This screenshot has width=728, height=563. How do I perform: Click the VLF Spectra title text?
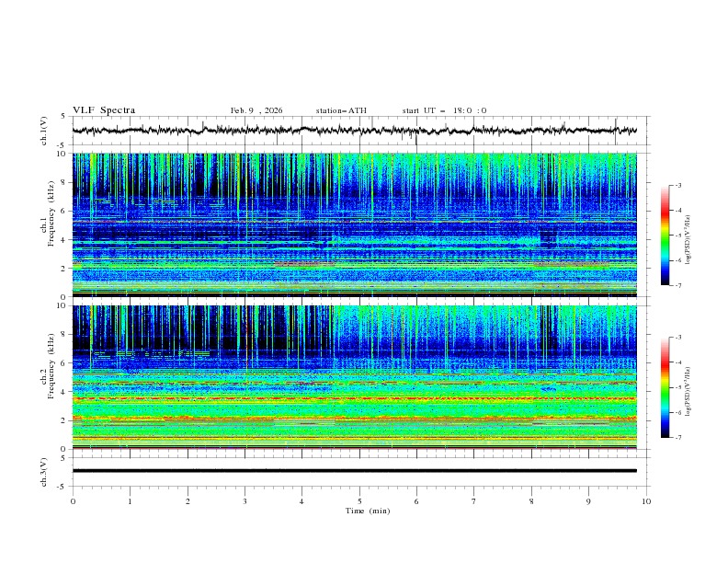104,110
